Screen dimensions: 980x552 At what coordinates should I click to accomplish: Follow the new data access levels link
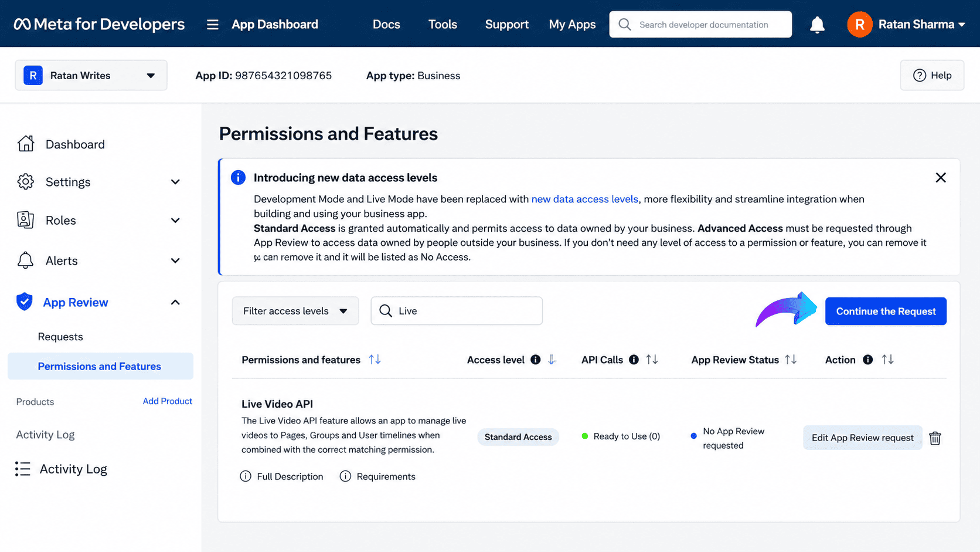coord(584,199)
